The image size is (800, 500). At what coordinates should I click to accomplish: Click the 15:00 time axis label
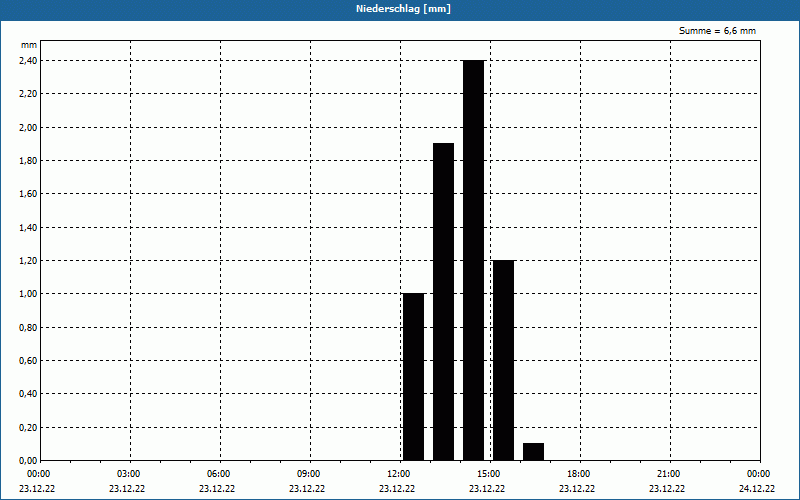point(489,474)
